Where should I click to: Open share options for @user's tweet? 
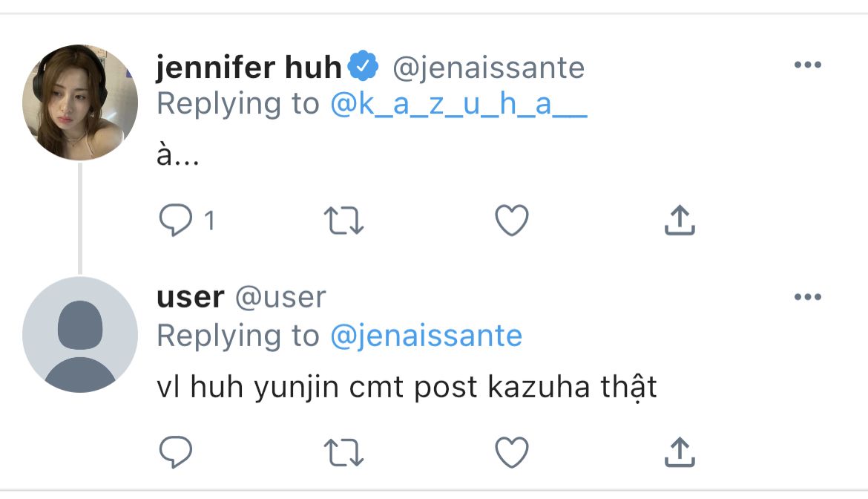[680, 451]
